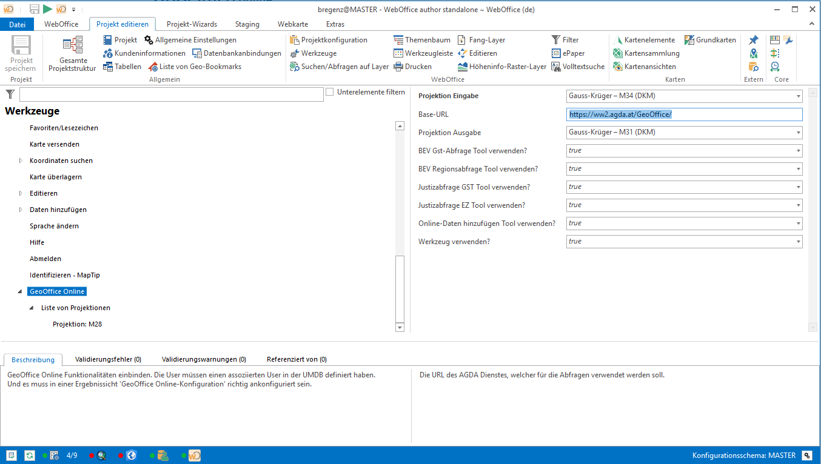Open Suchen/Abfragen auf Layer
821x464 pixels.
click(339, 67)
